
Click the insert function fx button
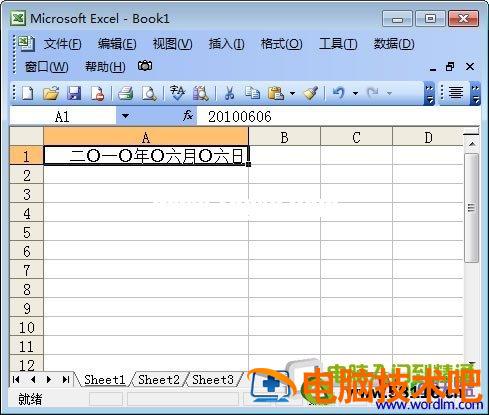click(x=188, y=116)
